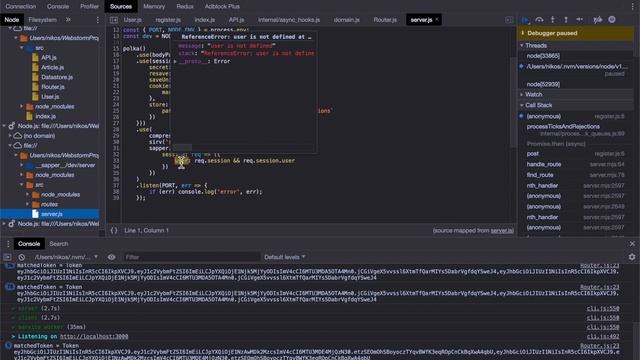Click line number 33 in gutter
Image resolution: width=640 pixels, height=360 pixels.
point(116,160)
